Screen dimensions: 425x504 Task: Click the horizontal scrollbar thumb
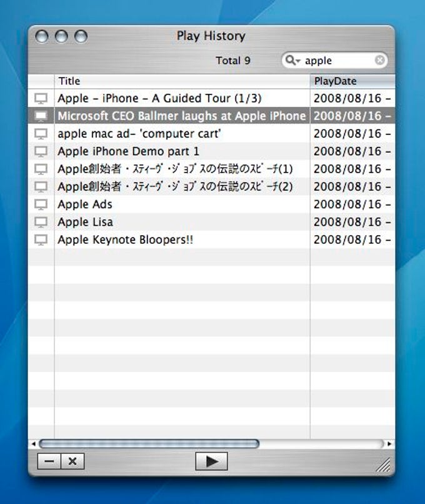(149, 444)
